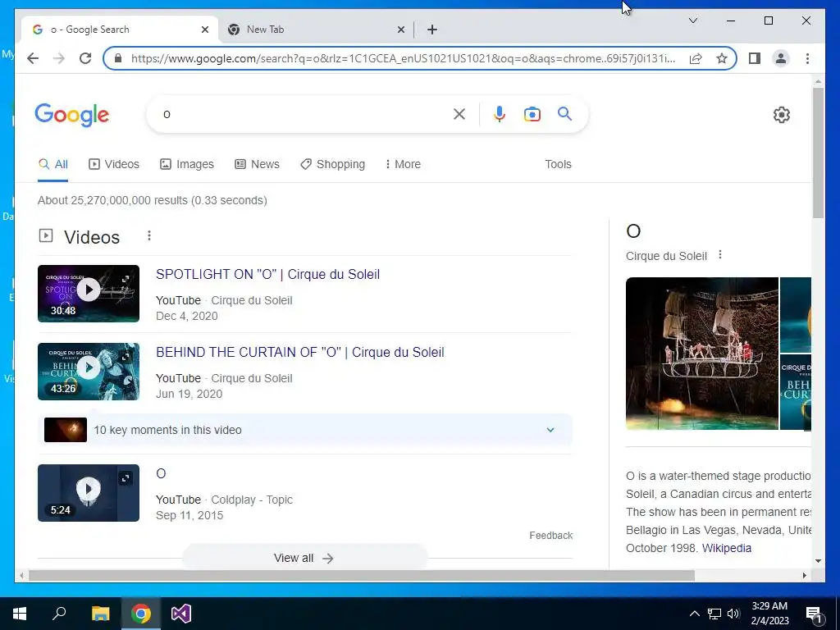View site info via the padlock icon
This screenshot has height=630, width=840.
[118, 58]
